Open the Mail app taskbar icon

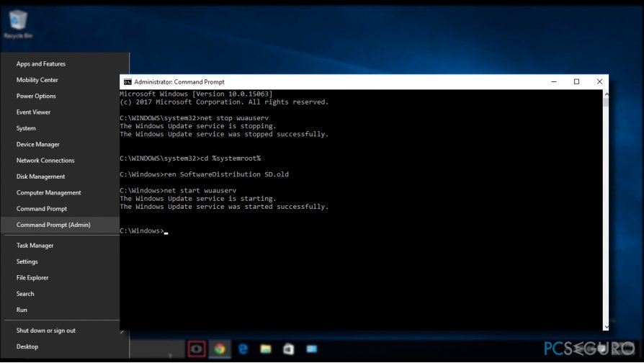tap(312, 349)
